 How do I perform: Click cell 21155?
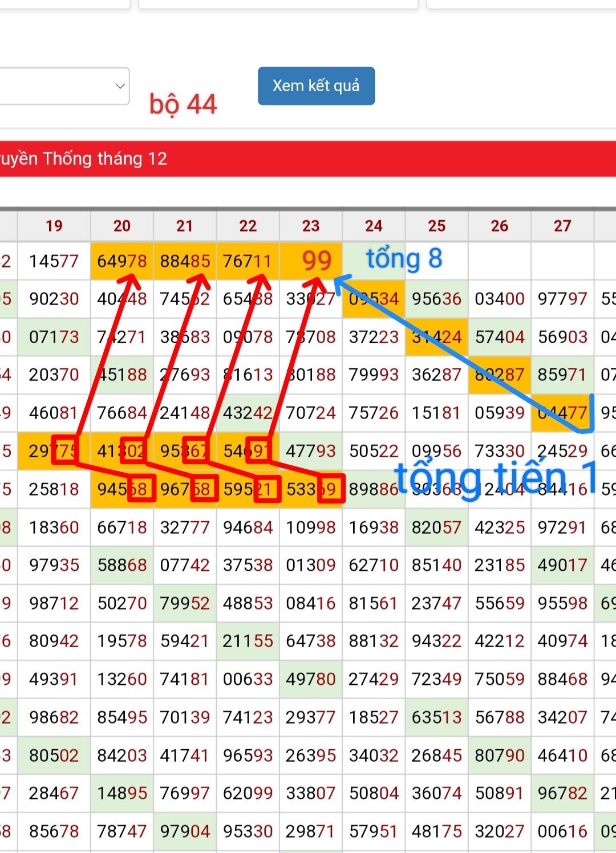pyautogui.click(x=248, y=641)
